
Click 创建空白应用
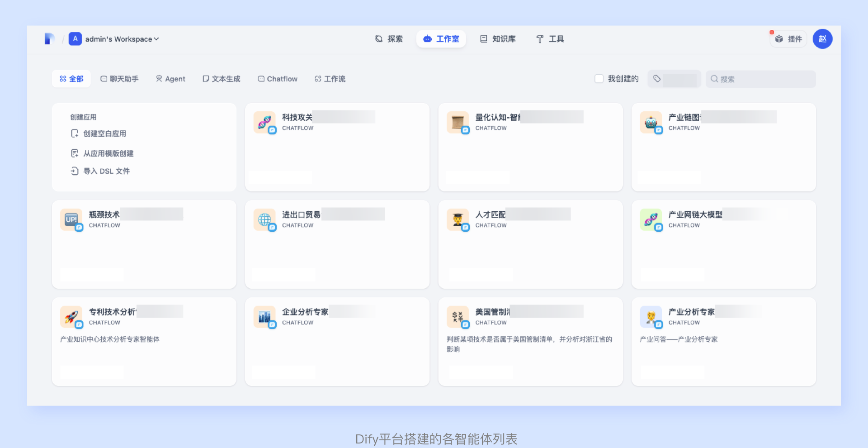(99, 133)
